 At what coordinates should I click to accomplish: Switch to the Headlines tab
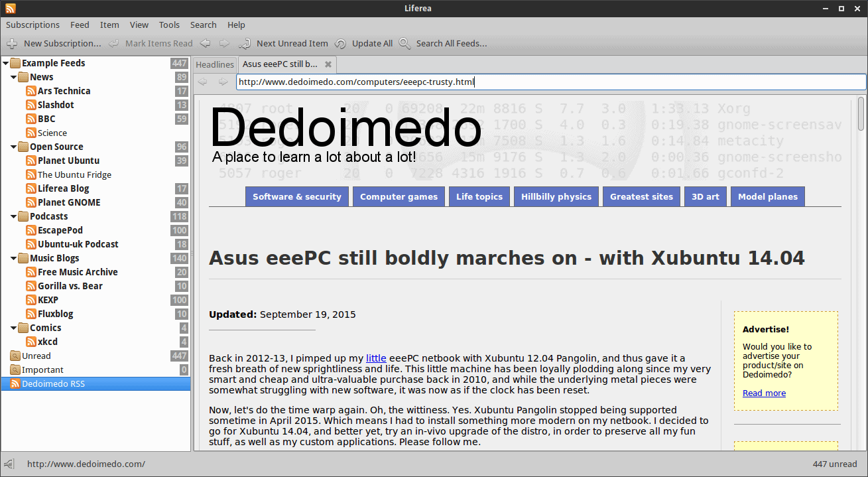coord(215,64)
